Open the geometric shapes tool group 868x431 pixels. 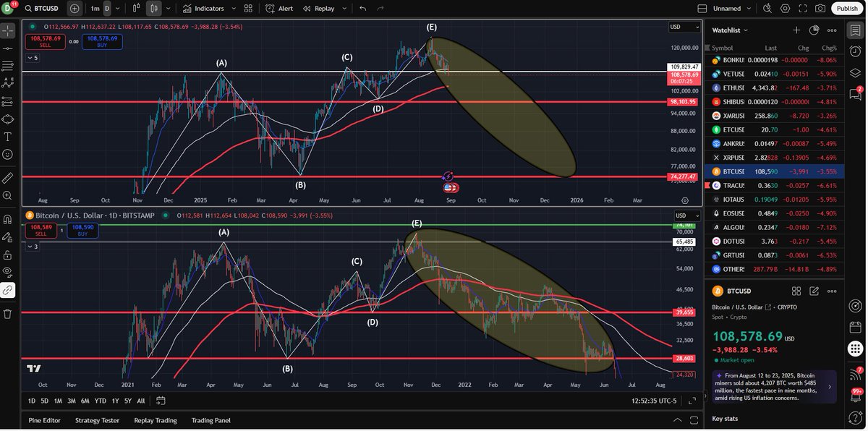pos(7,119)
